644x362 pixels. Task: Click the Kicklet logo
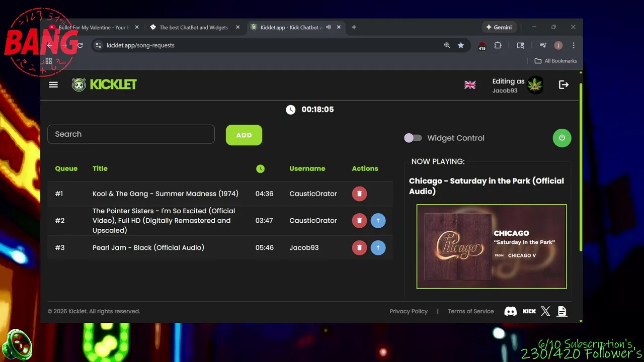coord(104,84)
